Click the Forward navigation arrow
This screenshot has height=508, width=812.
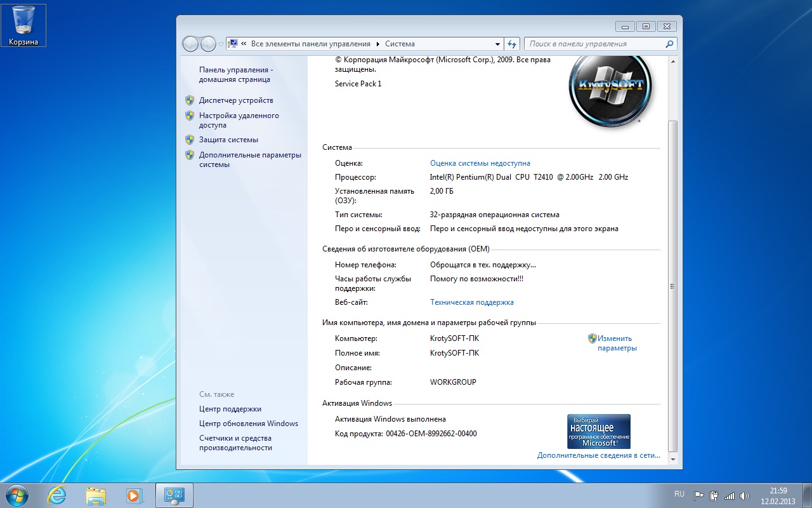click(208, 44)
